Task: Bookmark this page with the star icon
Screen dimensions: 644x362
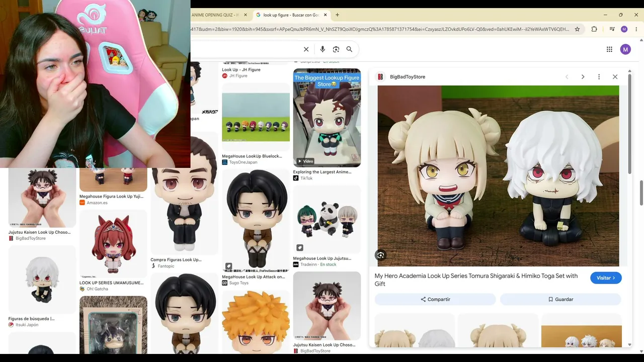Action: (x=577, y=29)
